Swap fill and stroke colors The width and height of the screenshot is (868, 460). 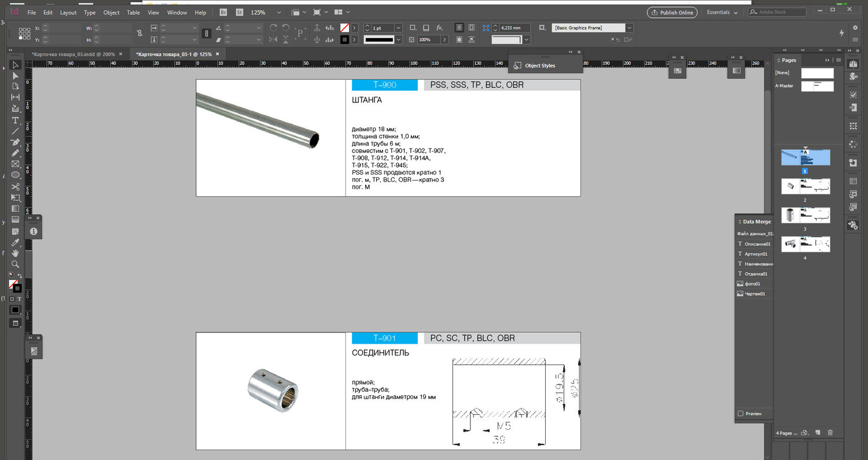click(20, 277)
